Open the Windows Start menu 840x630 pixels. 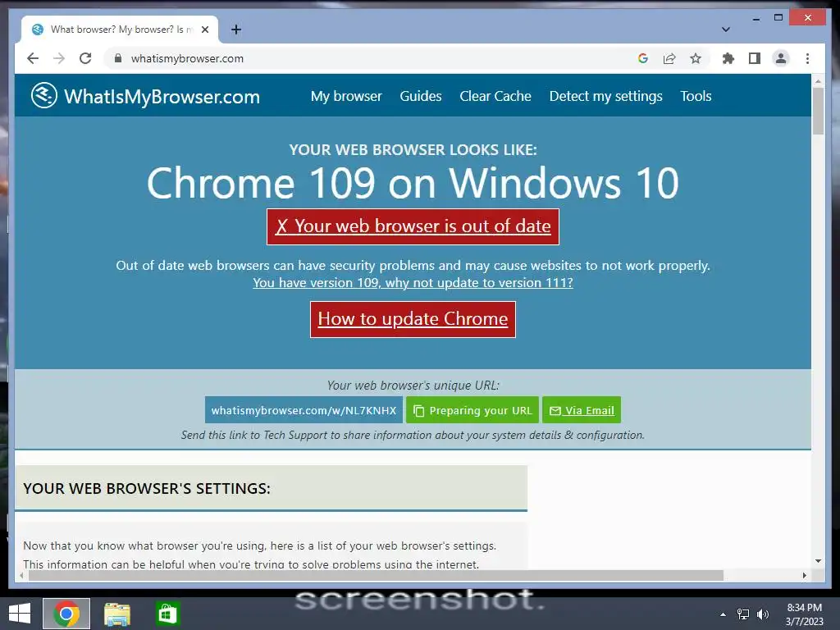(20, 614)
